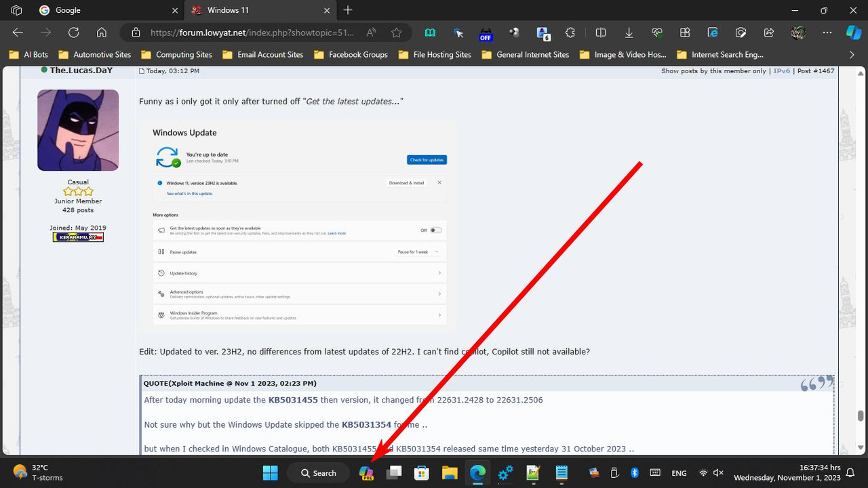The image size is (868, 488).
Task: Start Read aloud from address bar
Action: [371, 33]
